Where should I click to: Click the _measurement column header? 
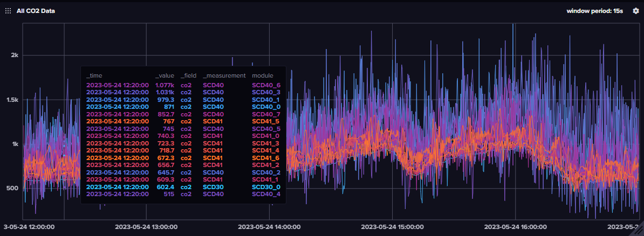point(224,75)
